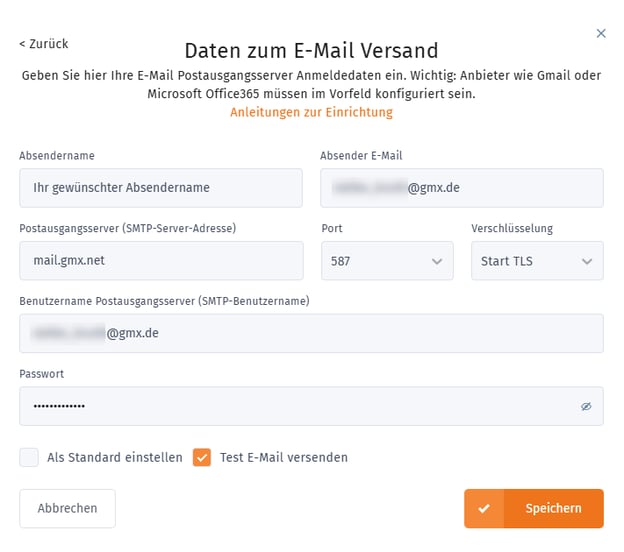Click the SMTP-Benutzername input field
The width and height of the screenshot is (624, 552).
pos(311,334)
